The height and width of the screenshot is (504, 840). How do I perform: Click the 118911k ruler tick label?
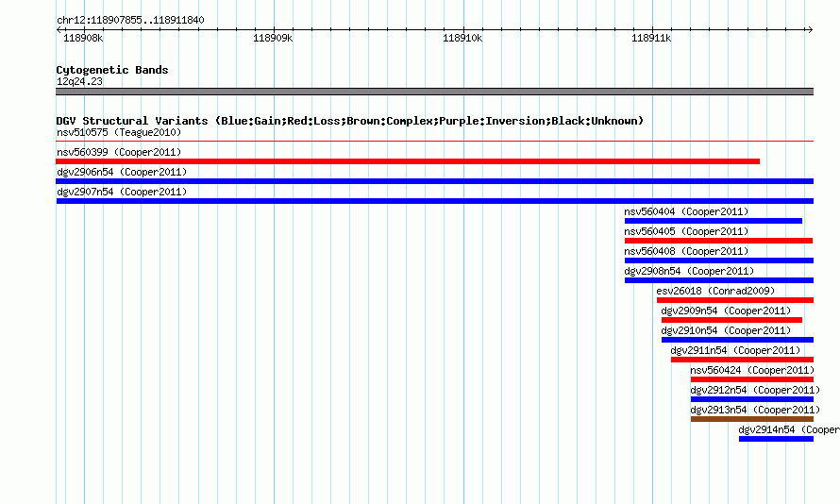click(651, 38)
